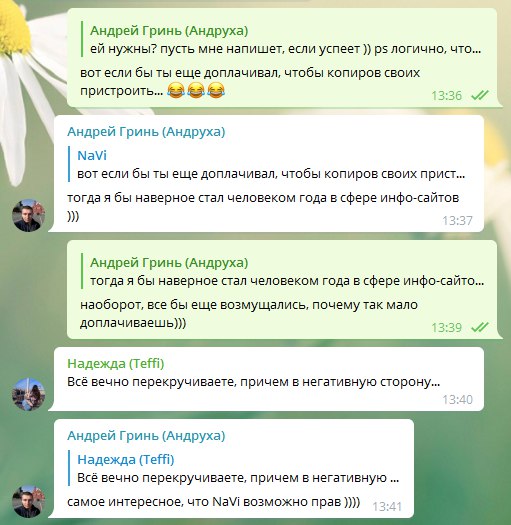The height and width of the screenshot is (525, 511).
Task: Click Andrey's avatar beside the 13:41 message
Action: (x=28, y=501)
